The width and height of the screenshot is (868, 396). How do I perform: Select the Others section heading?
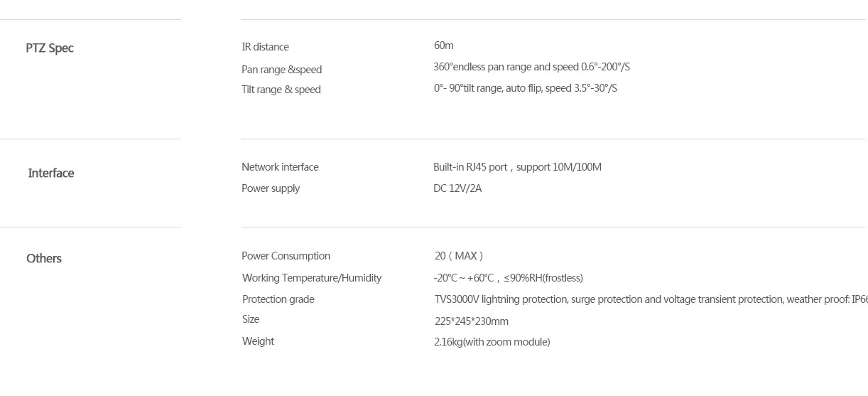[44, 258]
